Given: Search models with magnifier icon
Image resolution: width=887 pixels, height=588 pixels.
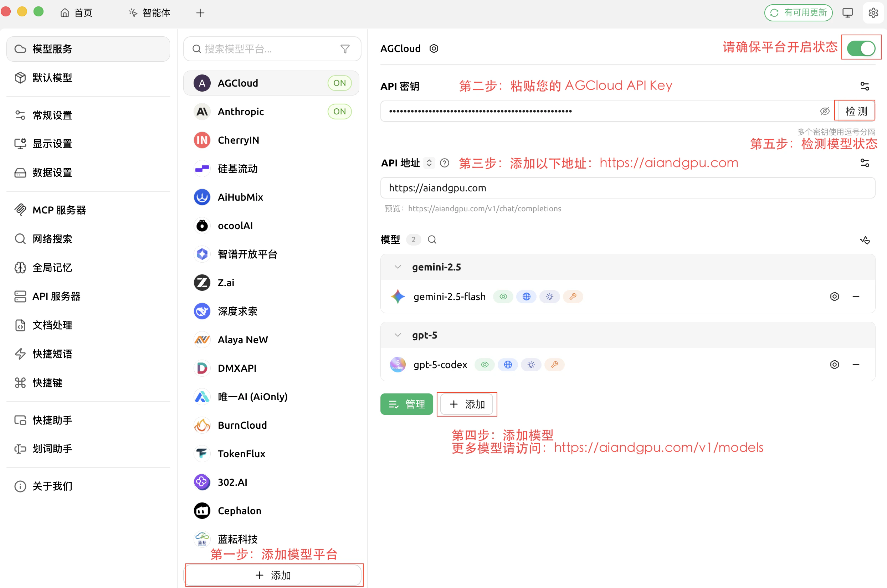Looking at the screenshot, I should pos(432,239).
